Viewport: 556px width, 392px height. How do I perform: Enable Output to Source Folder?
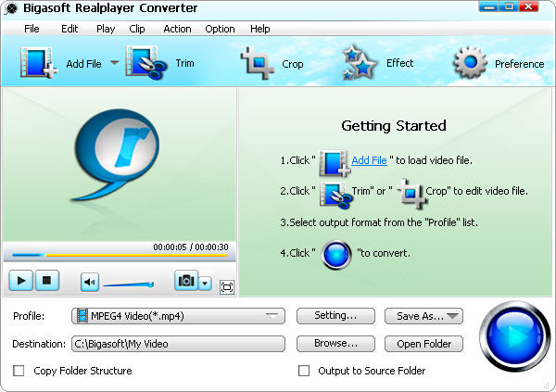pyautogui.click(x=303, y=371)
